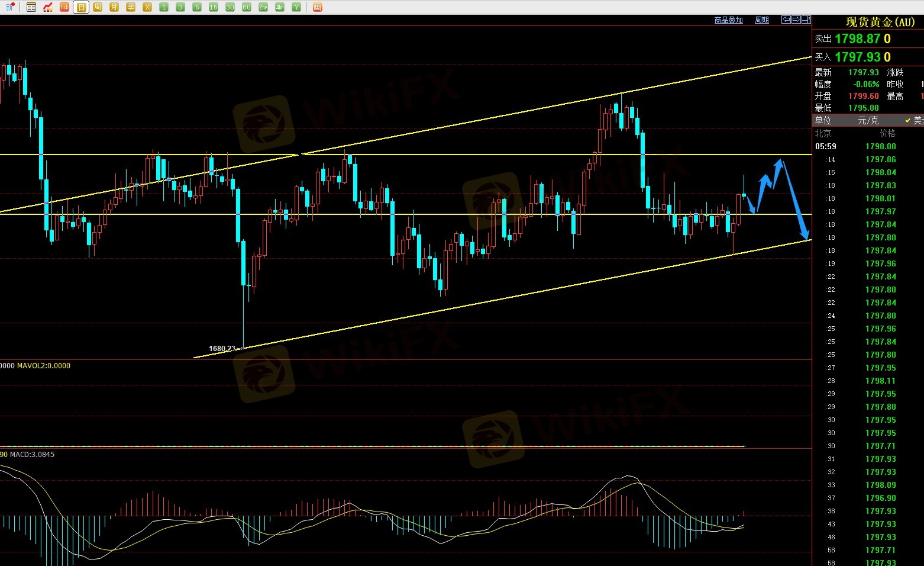Choose the 4hr chart period icon
924x566 pixels.
point(280,7)
